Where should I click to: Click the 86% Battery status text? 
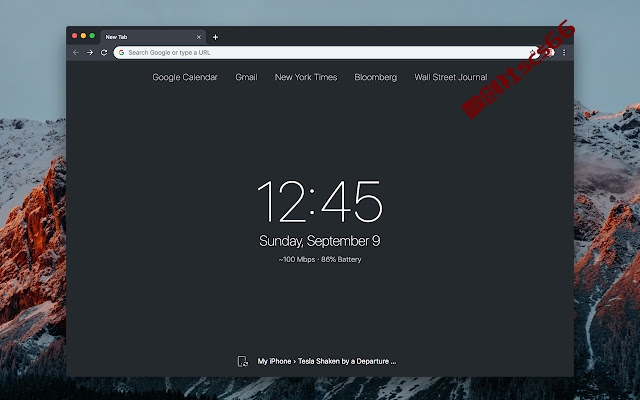pyautogui.click(x=341, y=260)
